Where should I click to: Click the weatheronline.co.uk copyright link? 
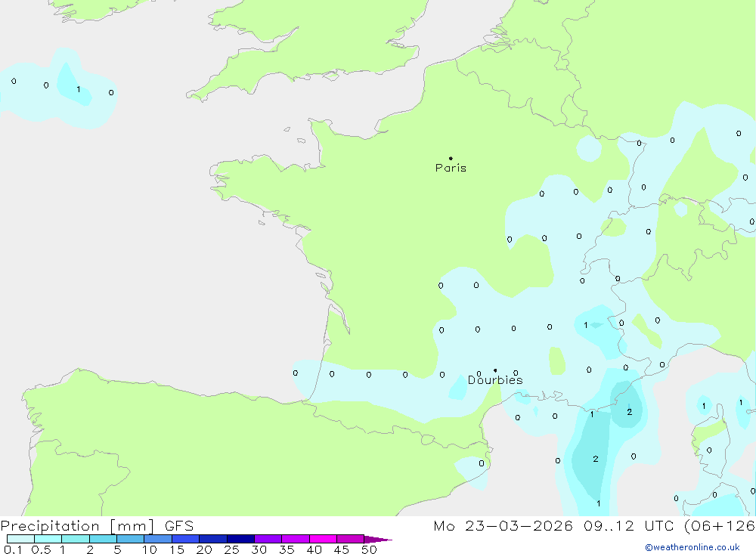[x=692, y=547]
